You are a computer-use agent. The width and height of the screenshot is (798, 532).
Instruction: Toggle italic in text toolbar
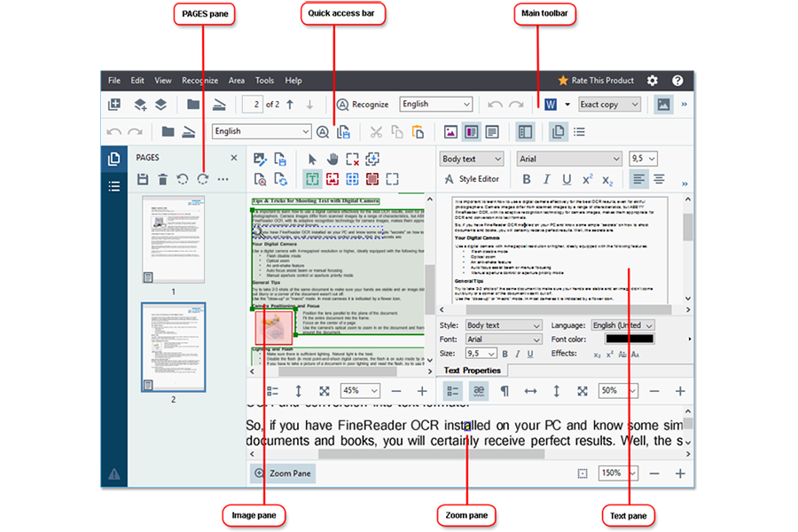(546, 179)
